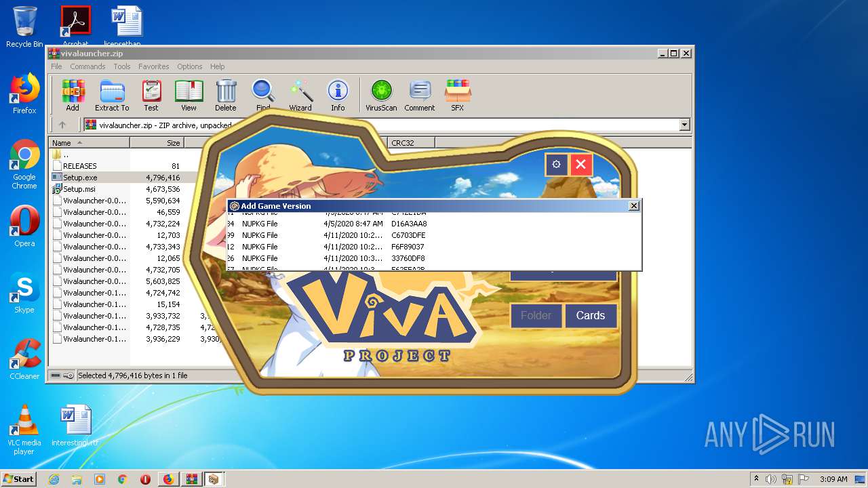The height and width of the screenshot is (488, 868).
Task: Select file sized 46,559
Action: tap(117, 212)
